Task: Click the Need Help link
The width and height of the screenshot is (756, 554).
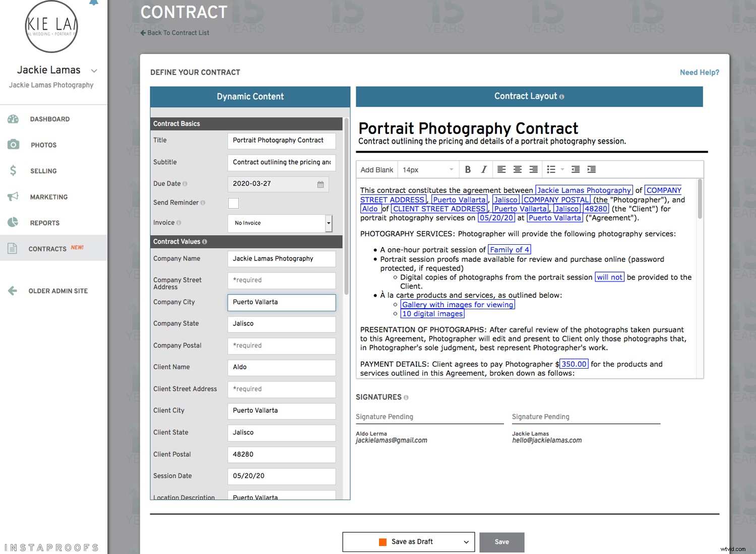Action: click(699, 72)
